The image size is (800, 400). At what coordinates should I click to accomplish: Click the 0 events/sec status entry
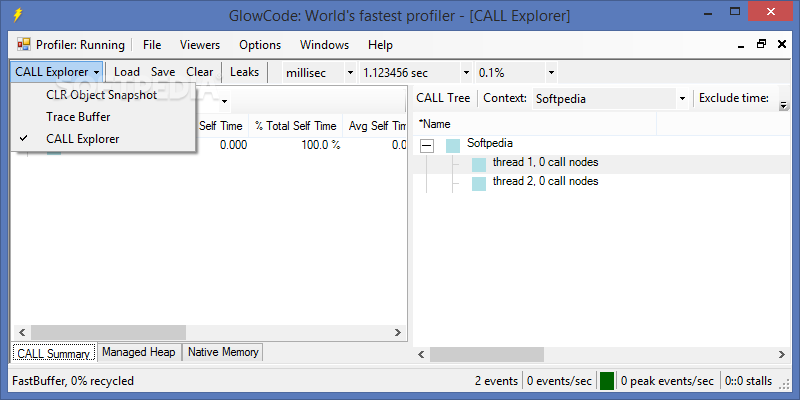point(559,381)
